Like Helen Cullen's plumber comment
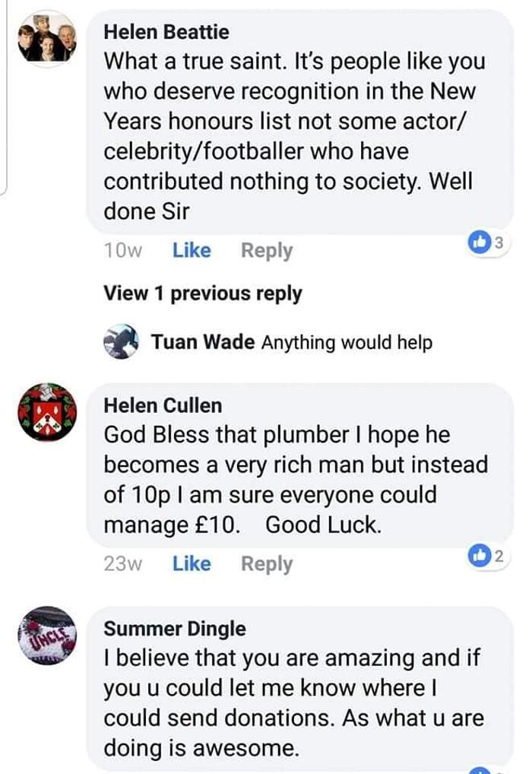The image size is (532, 774). tap(192, 563)
